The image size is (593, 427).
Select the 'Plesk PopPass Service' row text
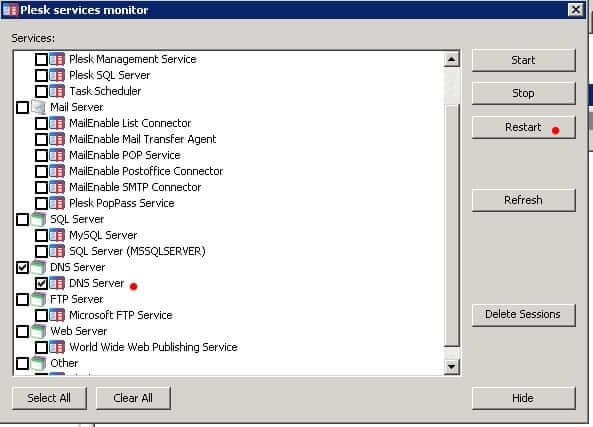(x=122, y=203)
